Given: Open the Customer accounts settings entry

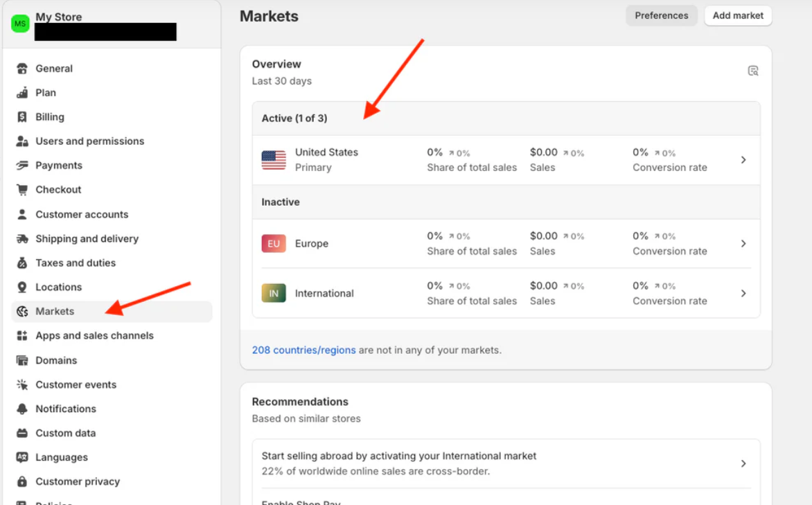Looking at the screenshot, I should coord(81,214).
